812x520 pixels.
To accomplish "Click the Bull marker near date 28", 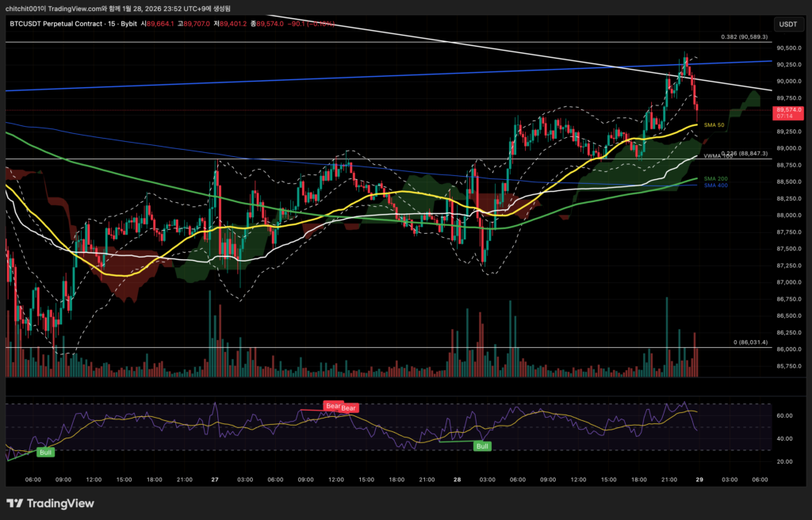I will pos(481,446).
